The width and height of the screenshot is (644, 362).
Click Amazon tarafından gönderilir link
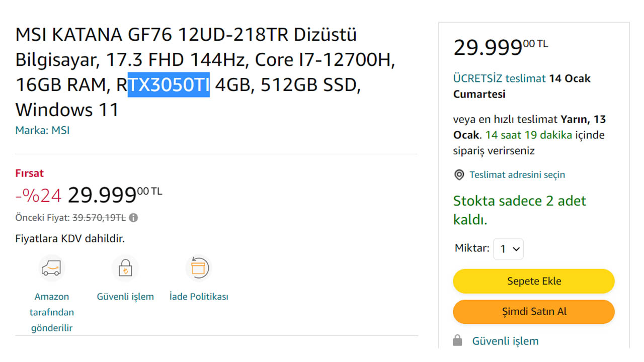point(52,312)
